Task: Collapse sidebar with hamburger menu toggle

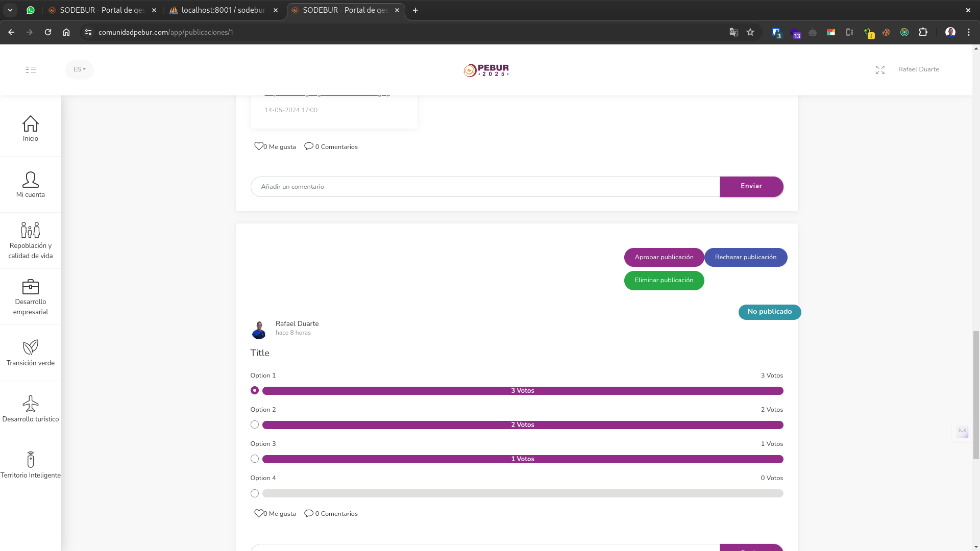Action: pos(31,70)
